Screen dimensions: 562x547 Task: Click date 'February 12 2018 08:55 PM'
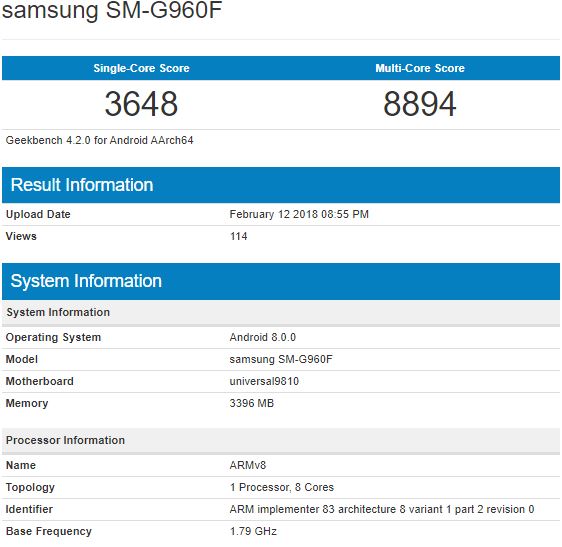click(299, 214)
